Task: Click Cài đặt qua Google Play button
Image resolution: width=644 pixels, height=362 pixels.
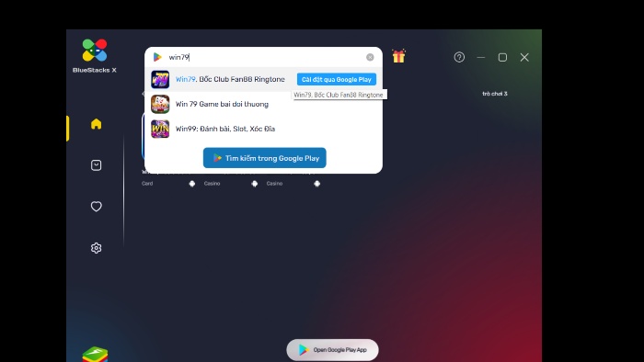Action: point(337,79)
